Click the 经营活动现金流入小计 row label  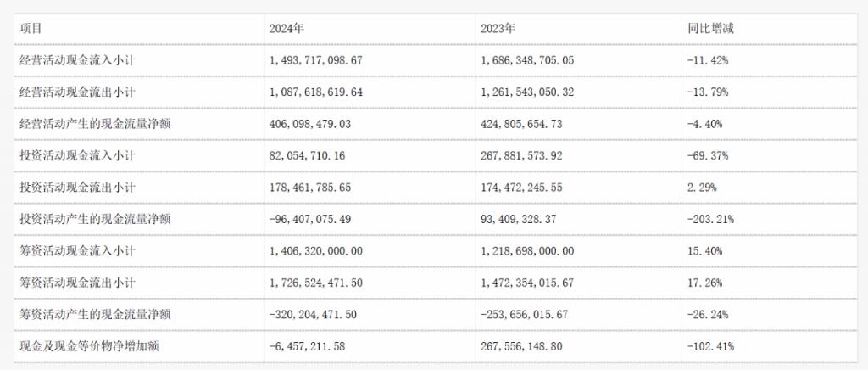tap(77, 60)
